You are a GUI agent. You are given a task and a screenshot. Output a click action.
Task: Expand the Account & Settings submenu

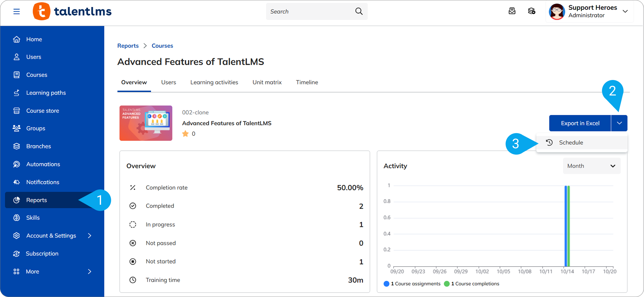[x=89, y=236]
